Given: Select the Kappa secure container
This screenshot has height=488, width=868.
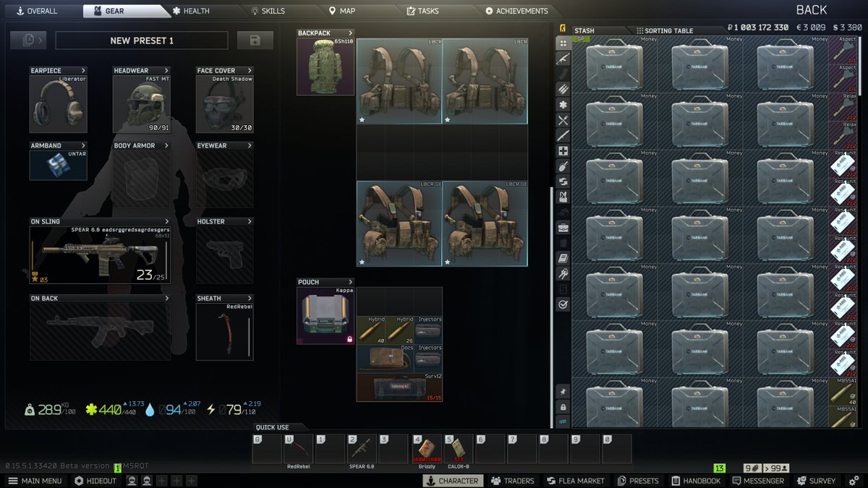Looking at the screenshot, I should pyautogui.click(x=325, y=315).
